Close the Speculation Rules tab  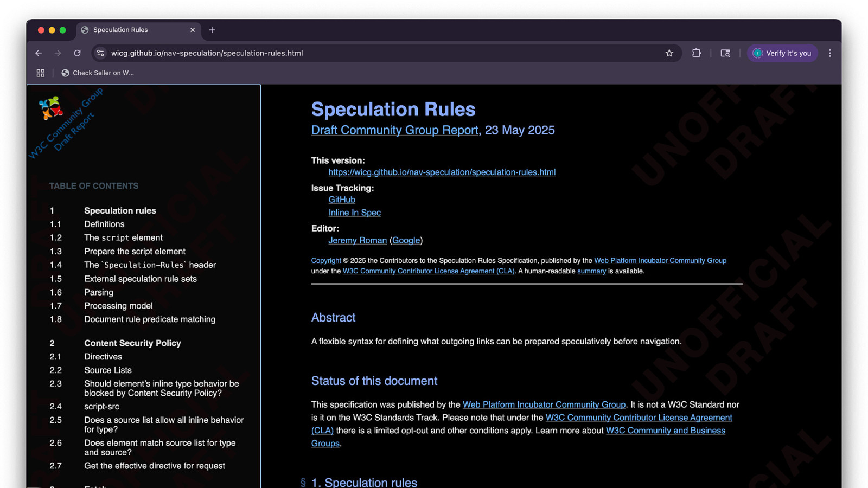click(193, 30)
